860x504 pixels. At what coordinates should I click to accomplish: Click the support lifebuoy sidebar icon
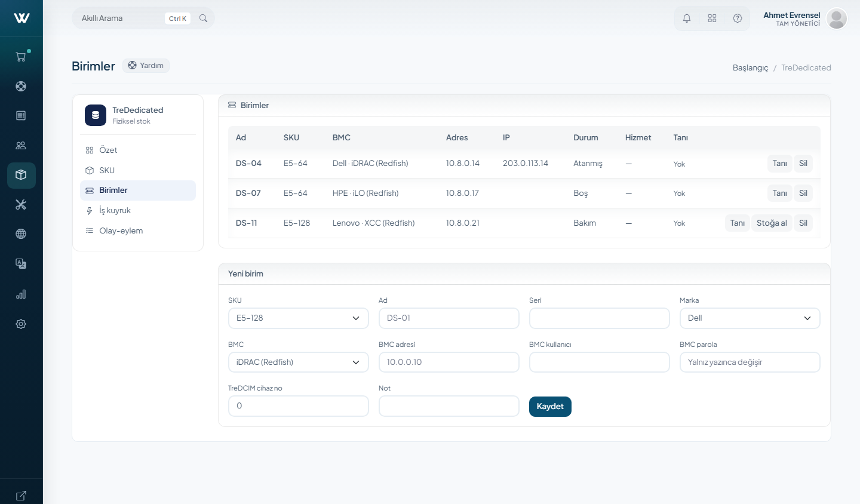[x=21, y=86]
